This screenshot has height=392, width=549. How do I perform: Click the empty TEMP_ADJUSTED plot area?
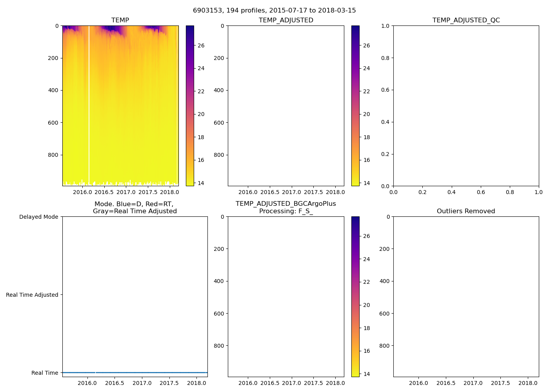coord(286,106)
